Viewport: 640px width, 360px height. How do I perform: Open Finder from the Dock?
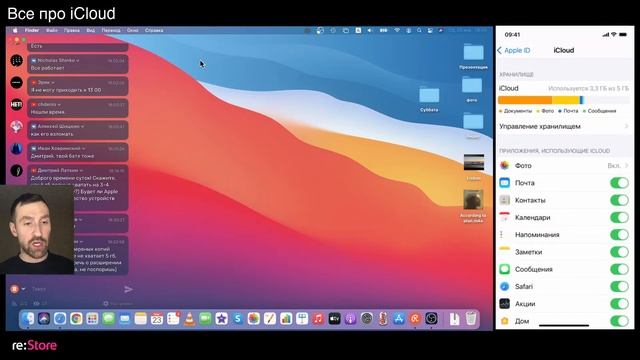(x=28, y=318)
